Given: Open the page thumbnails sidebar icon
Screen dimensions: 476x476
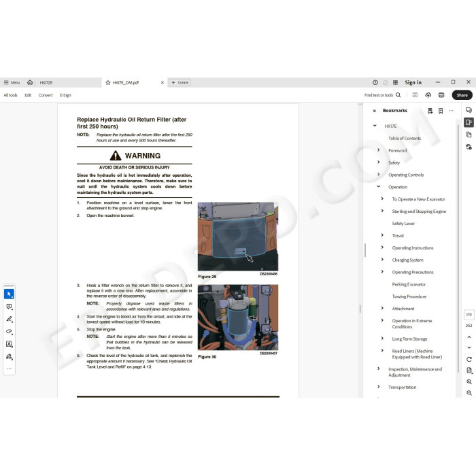Looking at the screenshot, I should click(469, 135).
